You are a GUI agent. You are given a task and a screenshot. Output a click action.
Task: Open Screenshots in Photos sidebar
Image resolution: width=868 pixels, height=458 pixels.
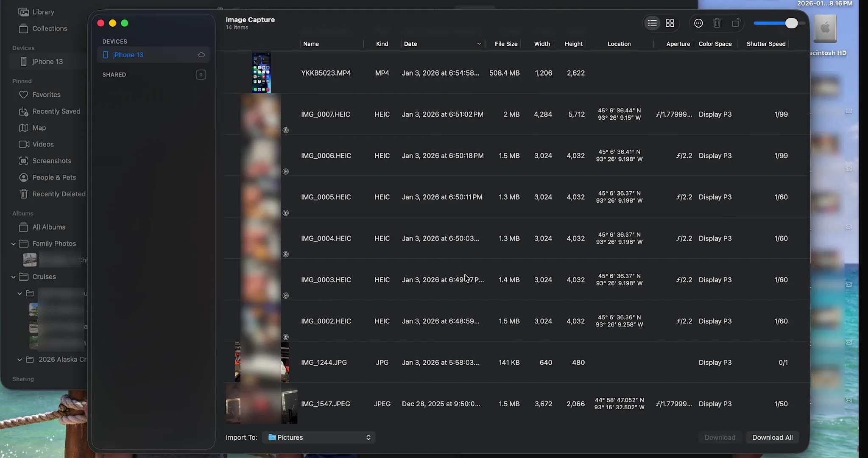[x=51, y=161]
